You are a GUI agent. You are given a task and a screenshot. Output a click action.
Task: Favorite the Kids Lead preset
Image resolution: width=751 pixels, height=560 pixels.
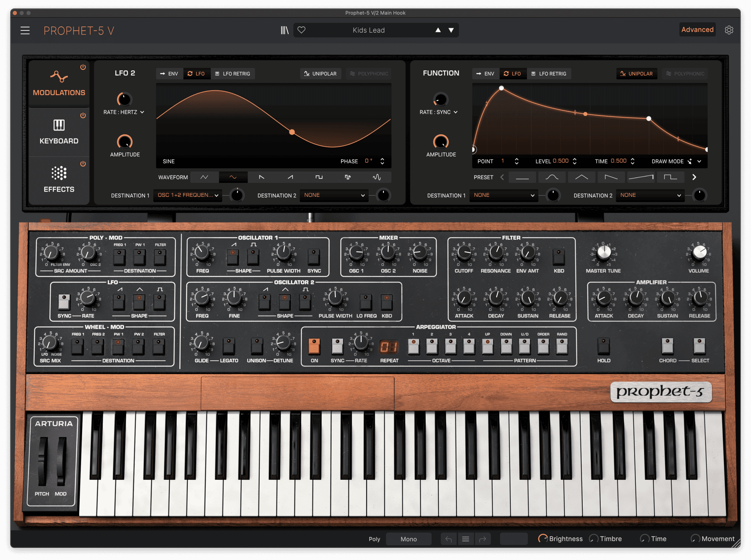[301, 30]
